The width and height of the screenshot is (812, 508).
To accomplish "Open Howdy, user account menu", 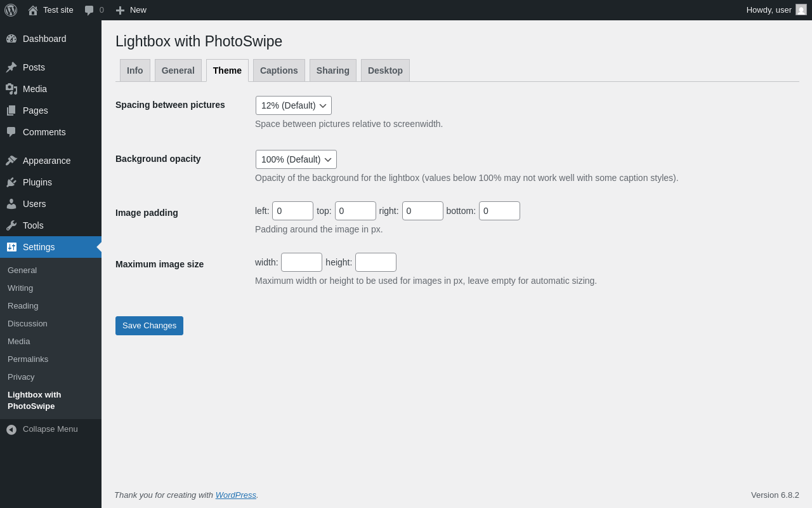I will coord(776,10).
